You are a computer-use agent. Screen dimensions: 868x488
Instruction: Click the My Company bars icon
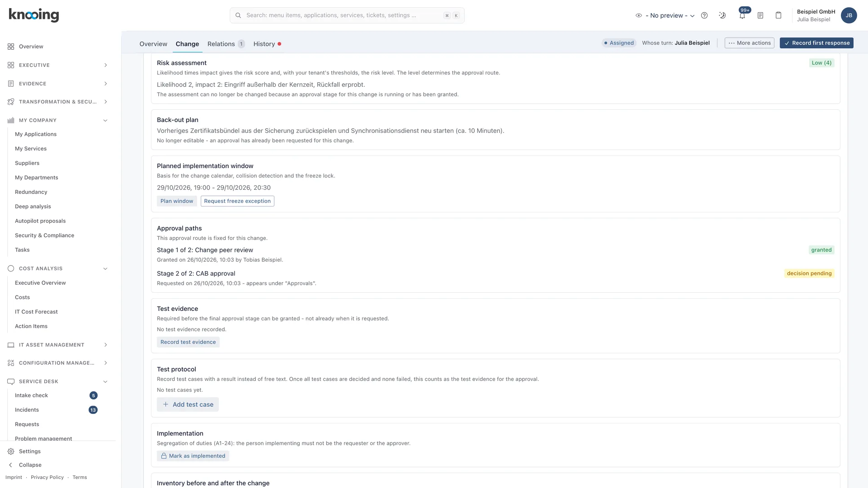pyautogui.click(x=11, y=120)
